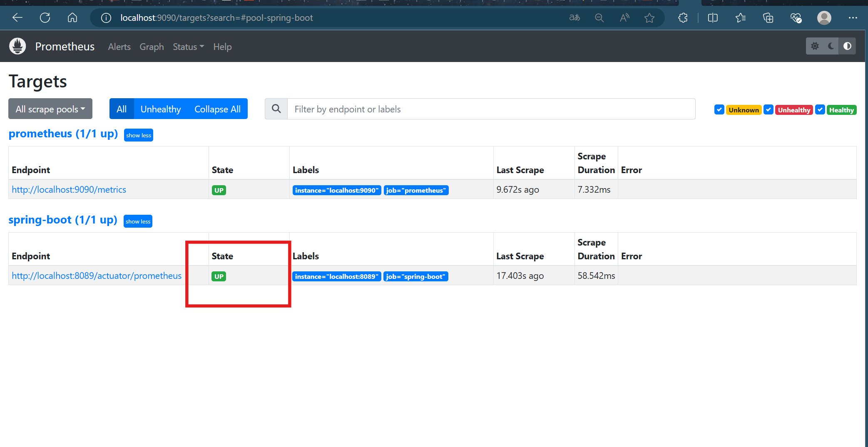Image resolution: width=868 pixels, height=447 pixels.
Task: Click the job="spring-boot" label badge
Action: tap(415, 276)
